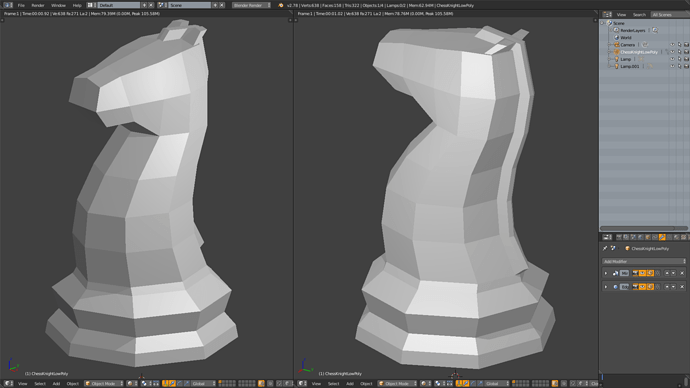Click outliner editor type selector icon

coord(607,15)
